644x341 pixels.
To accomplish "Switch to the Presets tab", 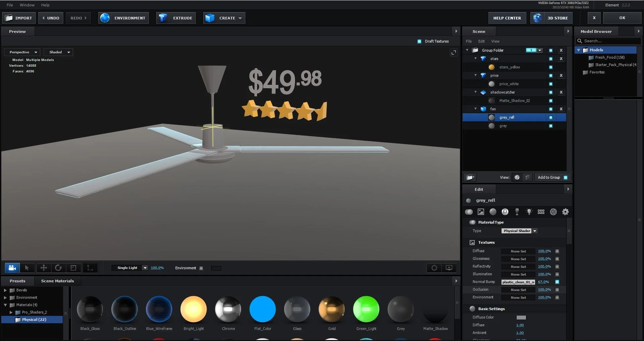I will (x=17, y=281).
